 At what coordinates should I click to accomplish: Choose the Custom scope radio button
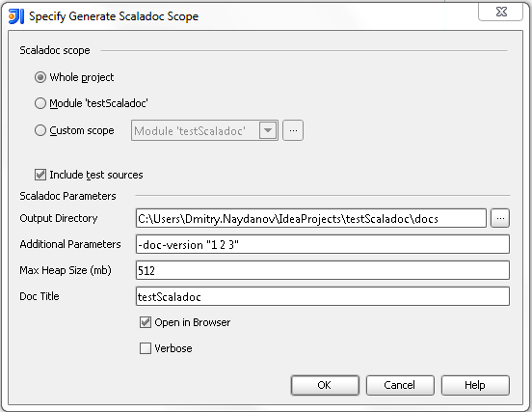[x=40, y=130]
